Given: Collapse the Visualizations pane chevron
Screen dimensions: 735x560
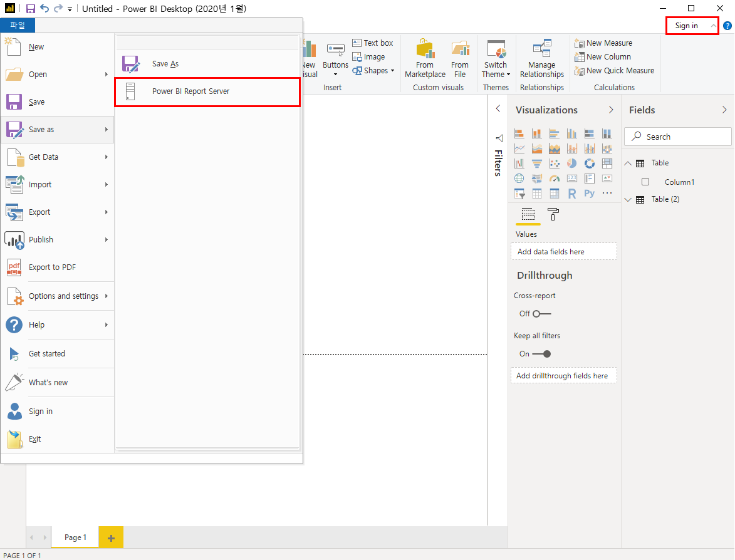Looking at the screenshot, I should (x=611, y=110).
